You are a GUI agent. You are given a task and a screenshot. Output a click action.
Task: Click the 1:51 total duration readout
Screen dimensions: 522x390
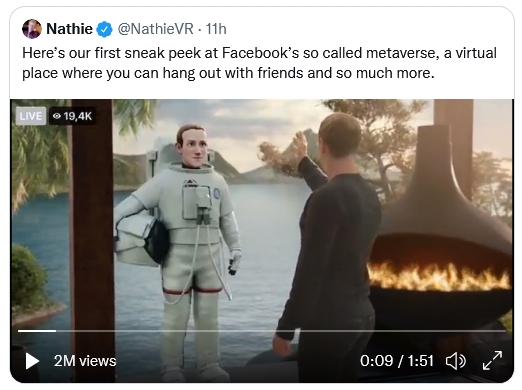[420, 361]
